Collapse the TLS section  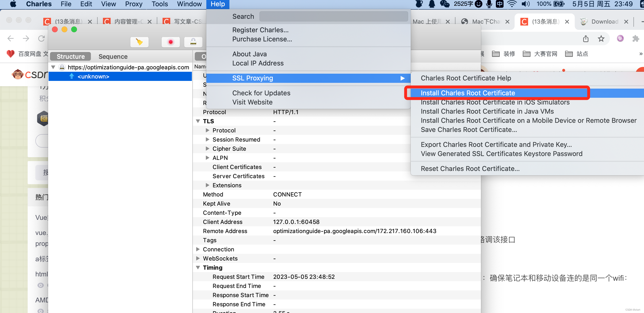pyautogui.click(x=198, y=121)
